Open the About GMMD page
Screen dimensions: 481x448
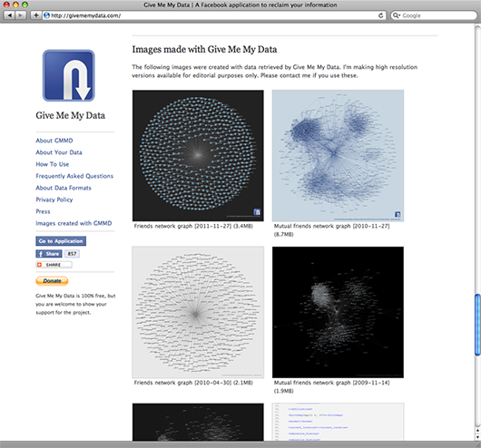(x=54, y=141)
